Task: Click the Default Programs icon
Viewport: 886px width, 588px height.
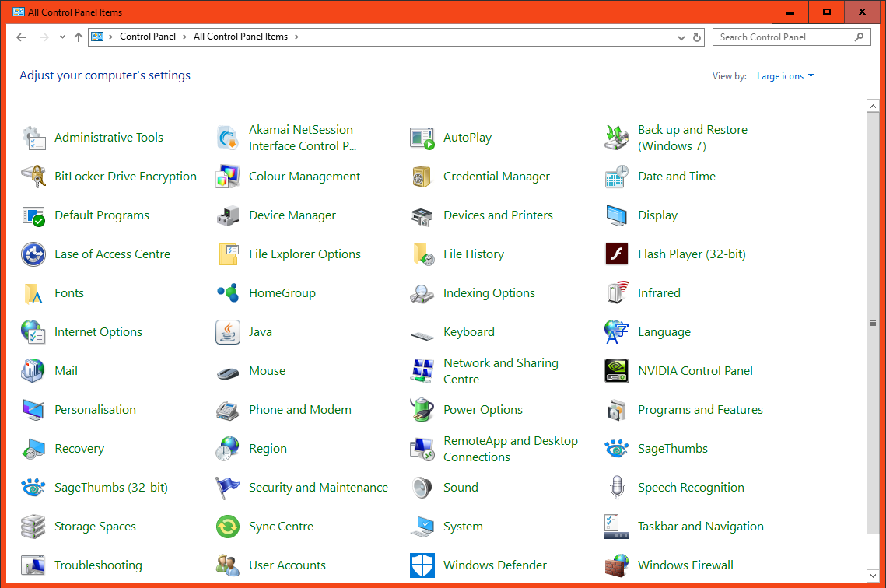Action: [x=33, y=215]
